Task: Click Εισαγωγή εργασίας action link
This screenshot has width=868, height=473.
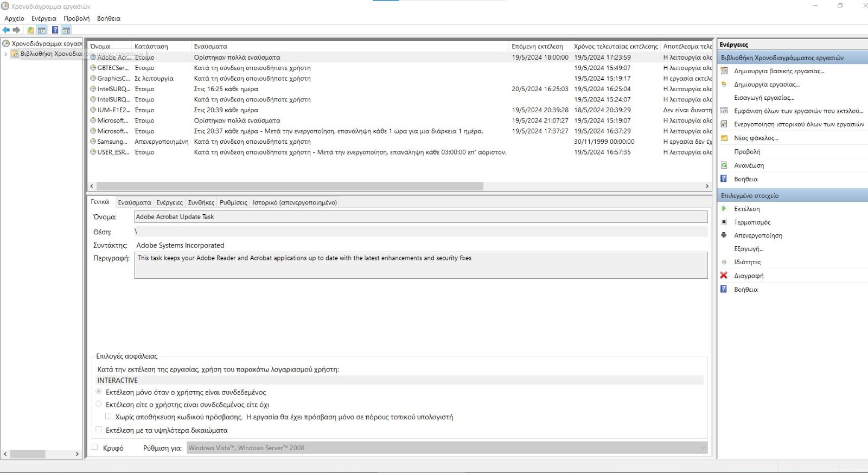Action: (x=764, y=98)
